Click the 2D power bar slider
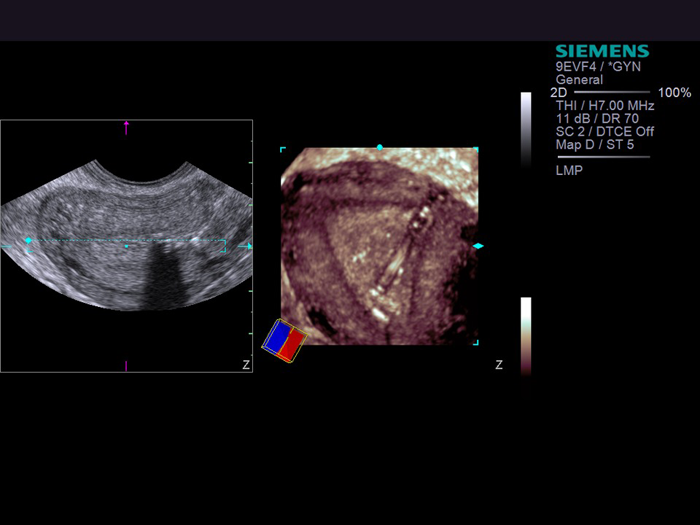 (x=612, y=92)
